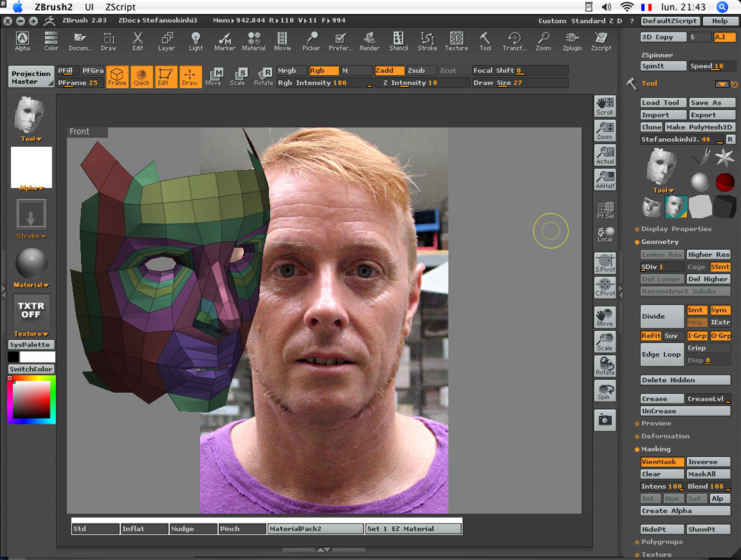This screenshot has width=741, height=560.
Task: Click the Delete Hidden button
Action: (x=685, y=380)
